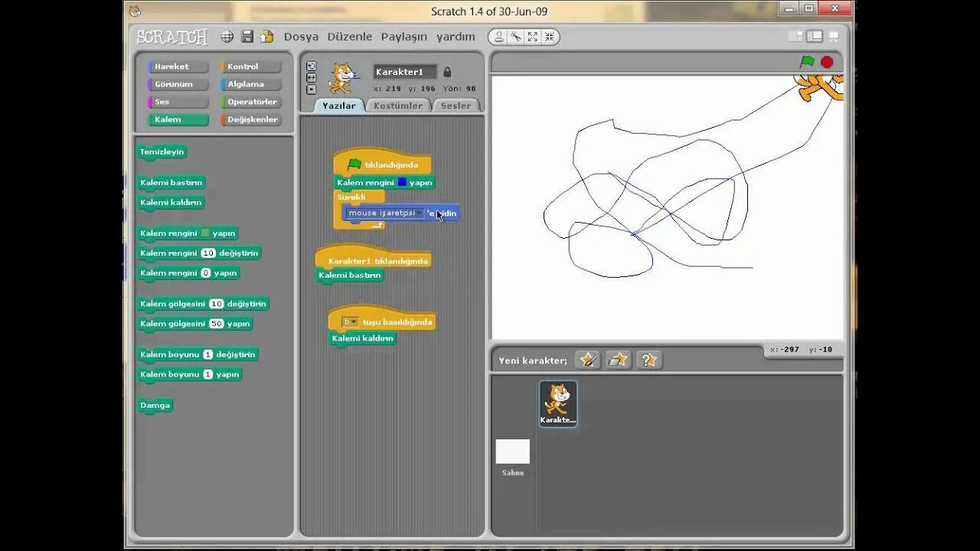
Task: Save project with the floppy disk icon
Action: click(247, 36)
